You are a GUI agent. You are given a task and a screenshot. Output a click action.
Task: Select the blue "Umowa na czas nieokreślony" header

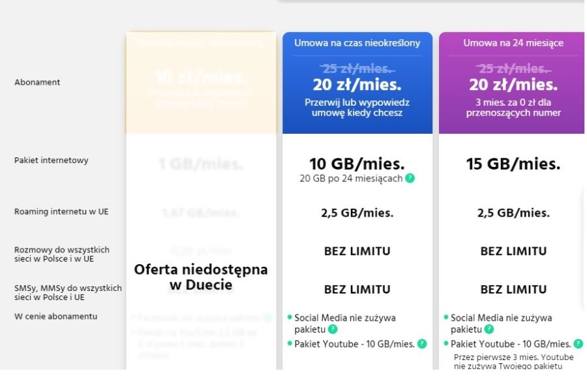(357, 43)
